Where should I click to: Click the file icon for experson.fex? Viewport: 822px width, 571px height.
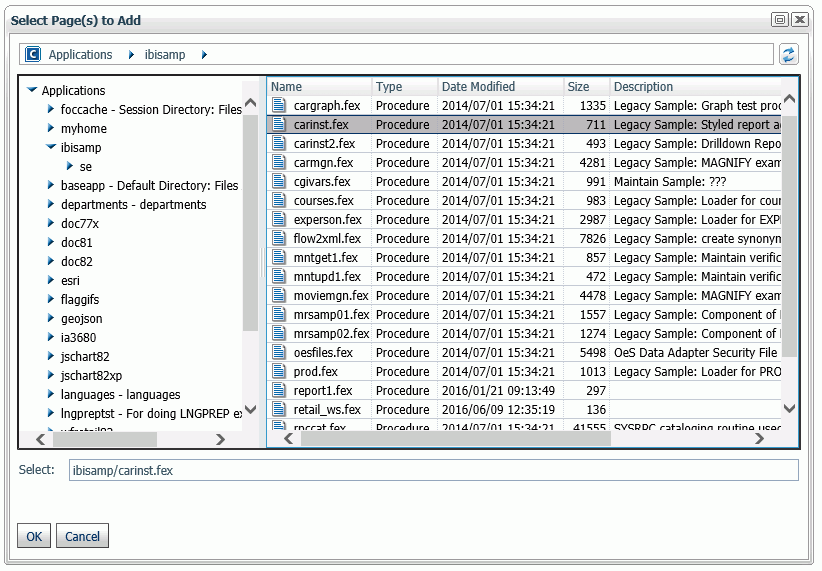pyautogui.click(x=279, y=219)
